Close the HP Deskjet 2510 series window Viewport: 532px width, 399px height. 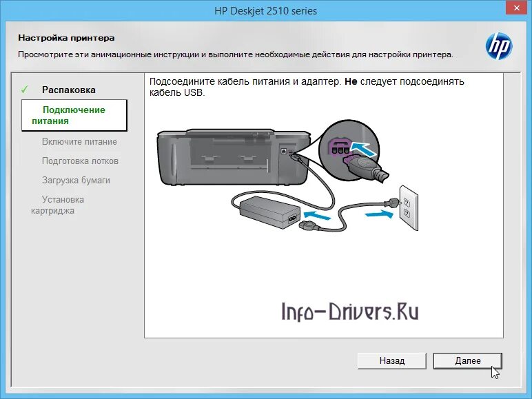click(516, 8)
